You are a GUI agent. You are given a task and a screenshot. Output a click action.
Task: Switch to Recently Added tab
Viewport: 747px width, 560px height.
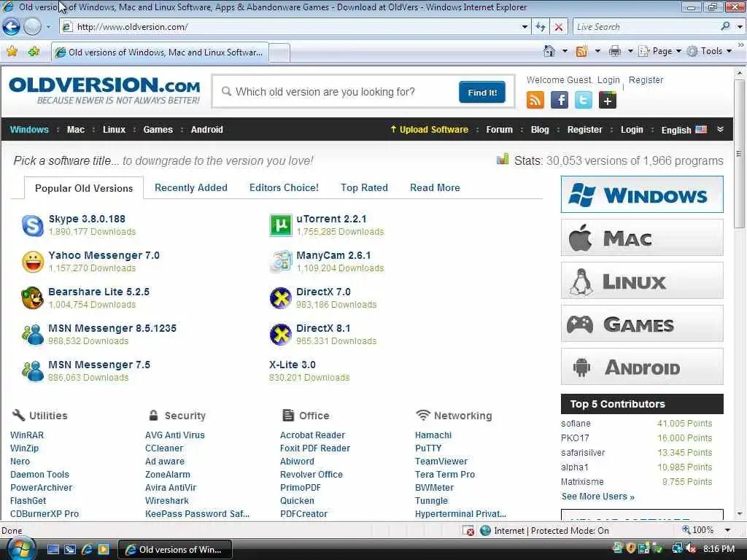coord(191,187)
